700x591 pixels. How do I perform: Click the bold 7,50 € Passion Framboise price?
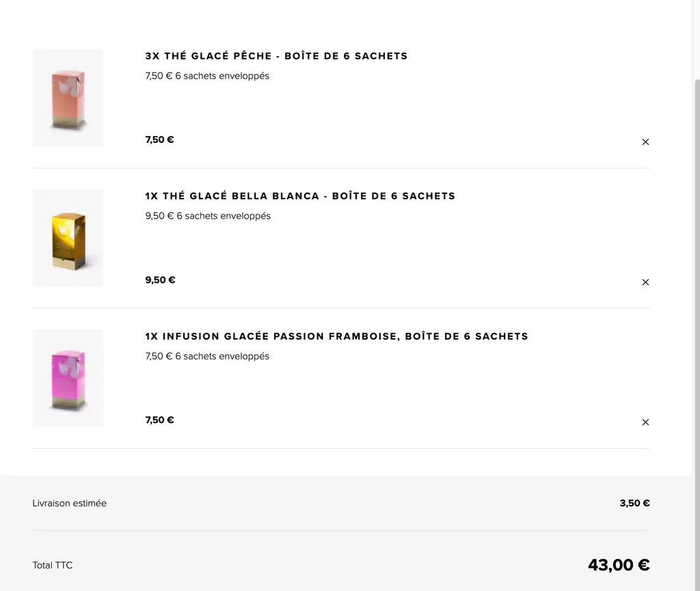coord(159,420)
